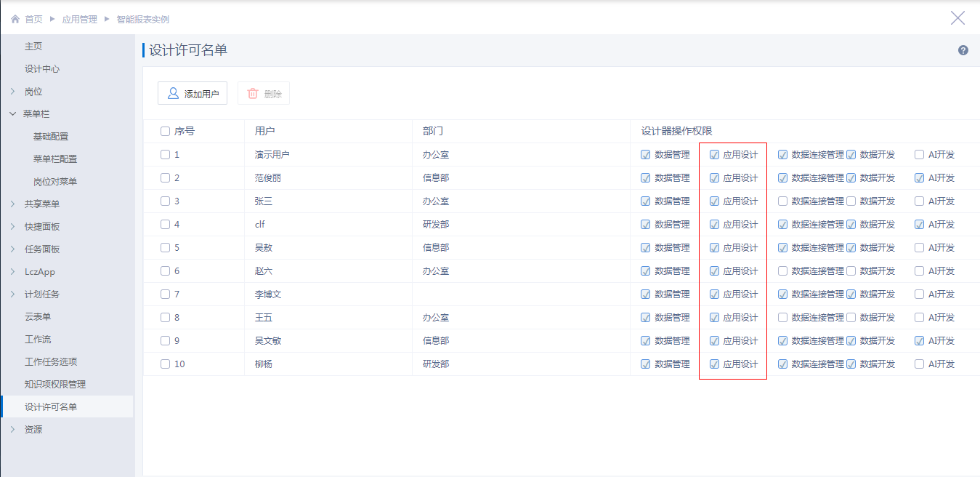980x477 pixels.
Task: Click the delete trash can icon
Action: pyautogui.click(x=253, y=93)
